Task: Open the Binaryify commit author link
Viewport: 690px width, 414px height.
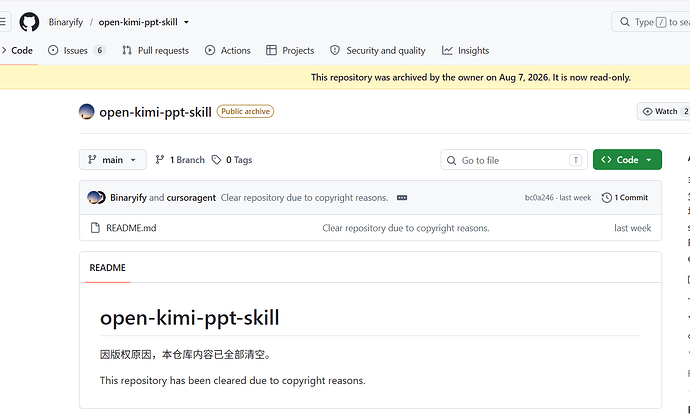Action: (x=128, y=198)
